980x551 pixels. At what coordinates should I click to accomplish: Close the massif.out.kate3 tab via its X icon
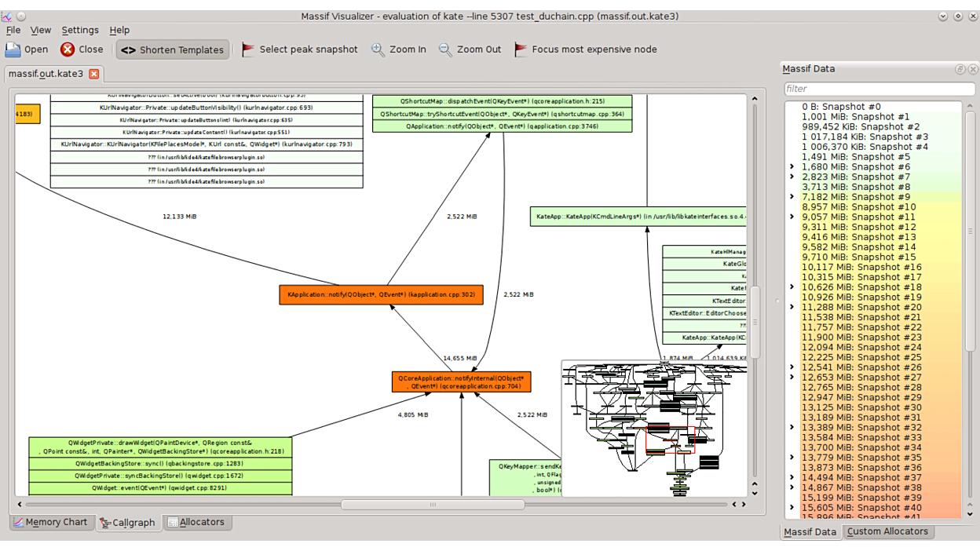[x=93, y=74]
